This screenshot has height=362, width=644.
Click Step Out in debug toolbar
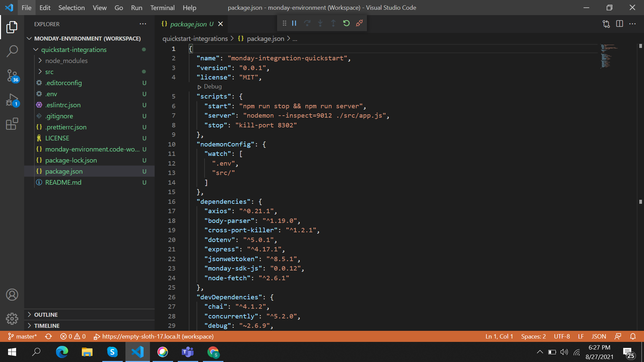[x=333, y=23]
